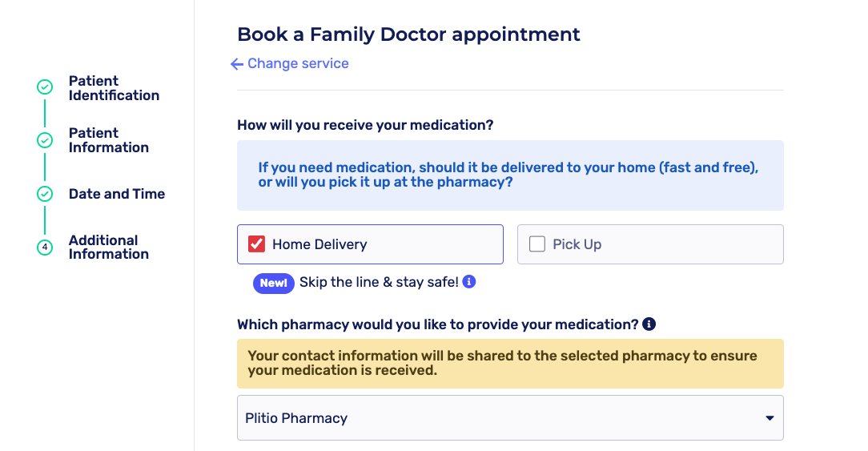
Task: Click the Patient Identification green checkmark icon
Action: point(45,87)
